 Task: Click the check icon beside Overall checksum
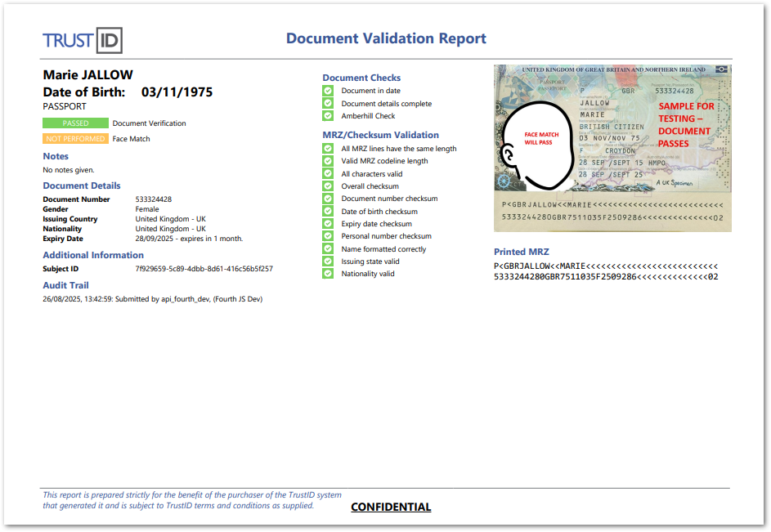click(x=328, y=186)
